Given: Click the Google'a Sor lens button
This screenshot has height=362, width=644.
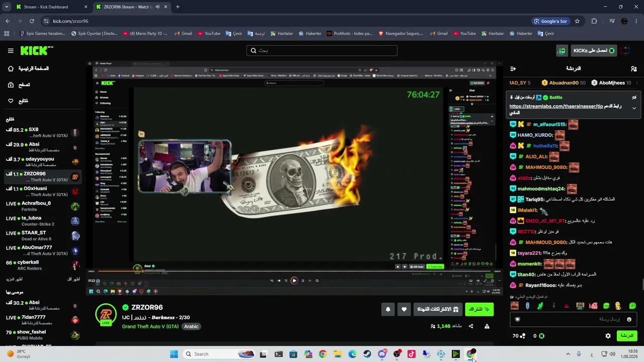Looking at the screenshot, I should tap(550, 21).
